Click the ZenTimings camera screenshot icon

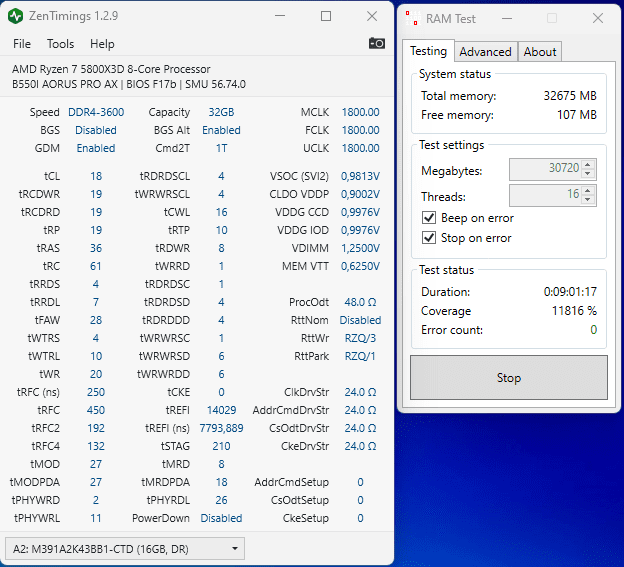(376, 43)
